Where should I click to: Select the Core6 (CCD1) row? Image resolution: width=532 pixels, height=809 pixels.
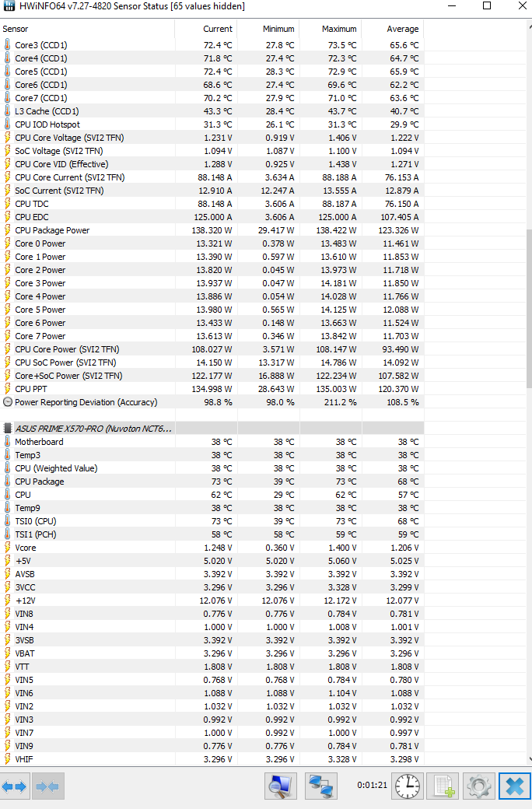point(212,85)
